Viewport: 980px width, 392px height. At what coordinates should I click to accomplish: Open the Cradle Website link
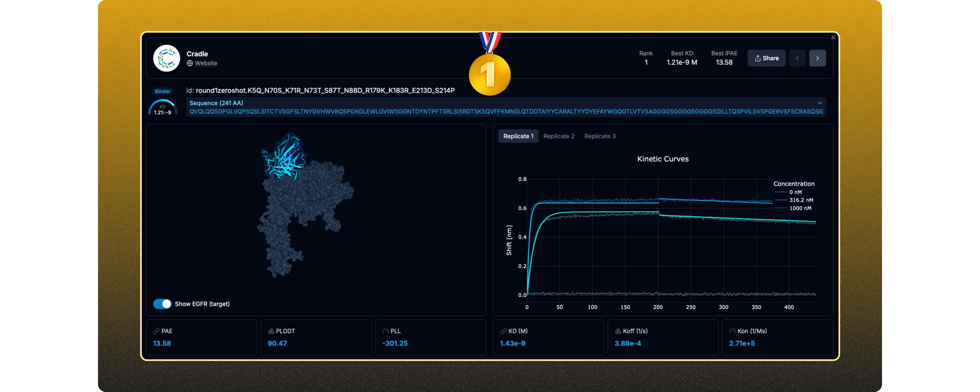206,63
